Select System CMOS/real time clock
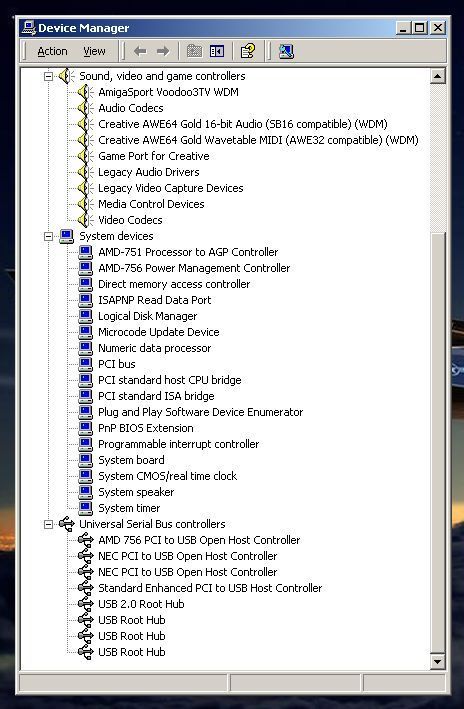Image resolution: width=464 pixels, height=709 pixels. click(x=167, y=476)
